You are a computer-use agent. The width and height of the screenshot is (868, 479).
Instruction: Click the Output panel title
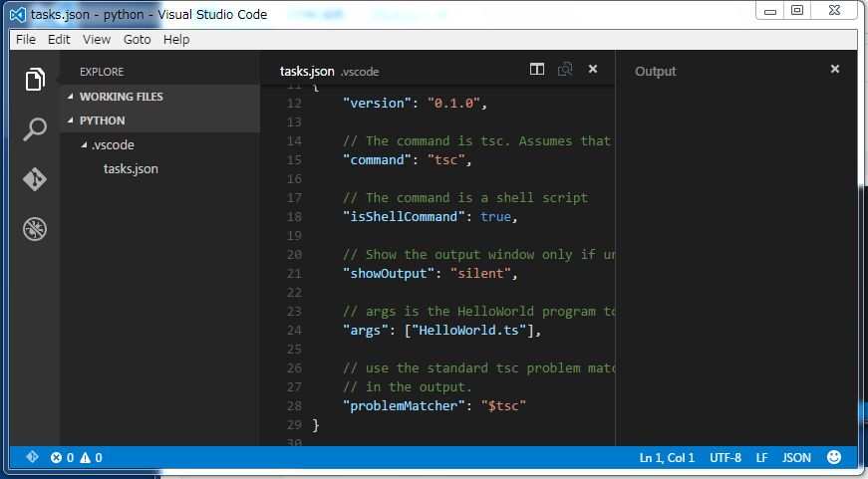coord(656,72)
